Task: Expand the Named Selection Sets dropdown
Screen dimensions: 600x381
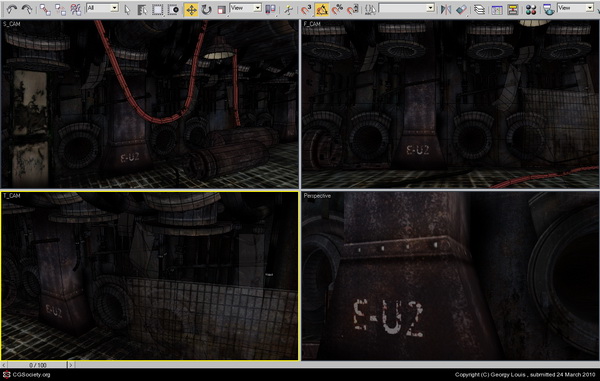Action: coord(406,8)
